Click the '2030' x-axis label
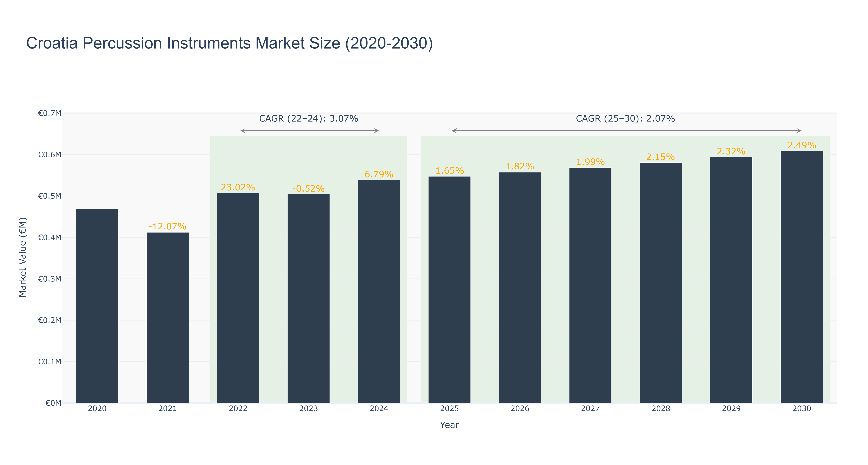Screen dimensions: 868x465 (x=801, y=409)
